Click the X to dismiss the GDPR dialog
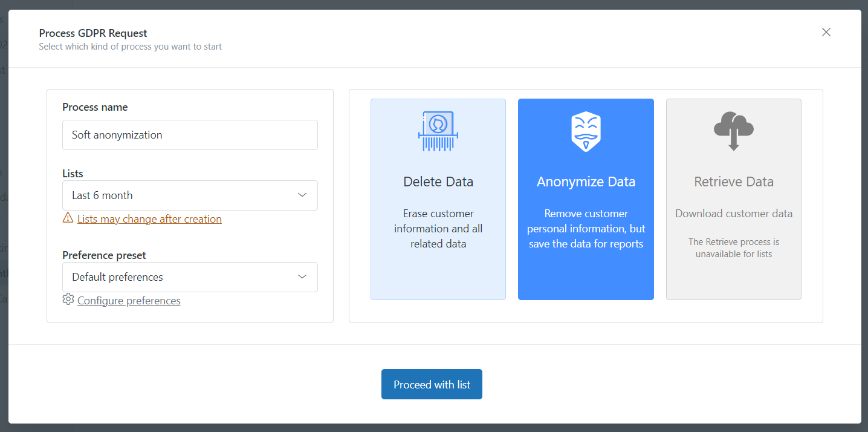 click(x=826, y=32)
